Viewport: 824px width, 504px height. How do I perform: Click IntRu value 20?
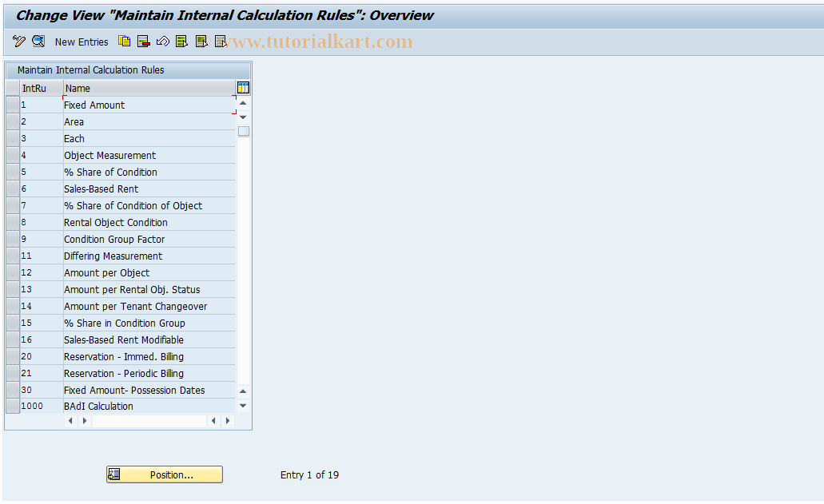click(41, 356)
